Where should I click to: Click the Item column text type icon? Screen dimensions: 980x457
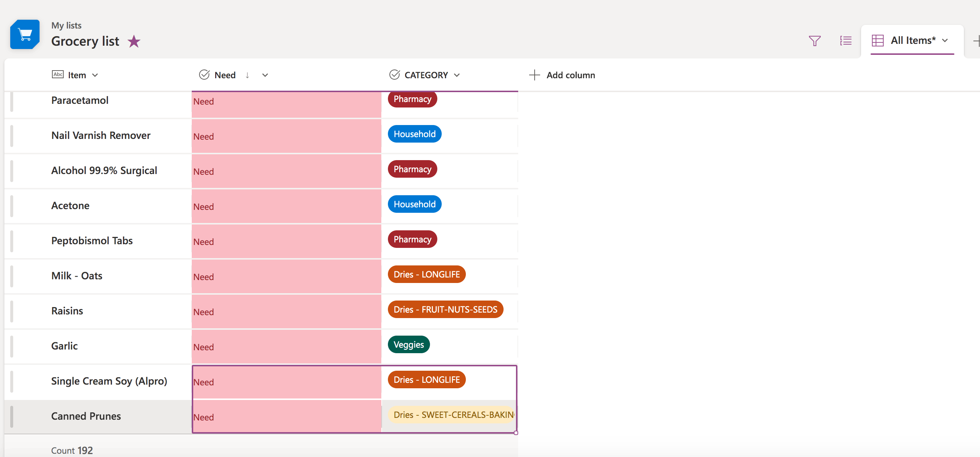57,75
